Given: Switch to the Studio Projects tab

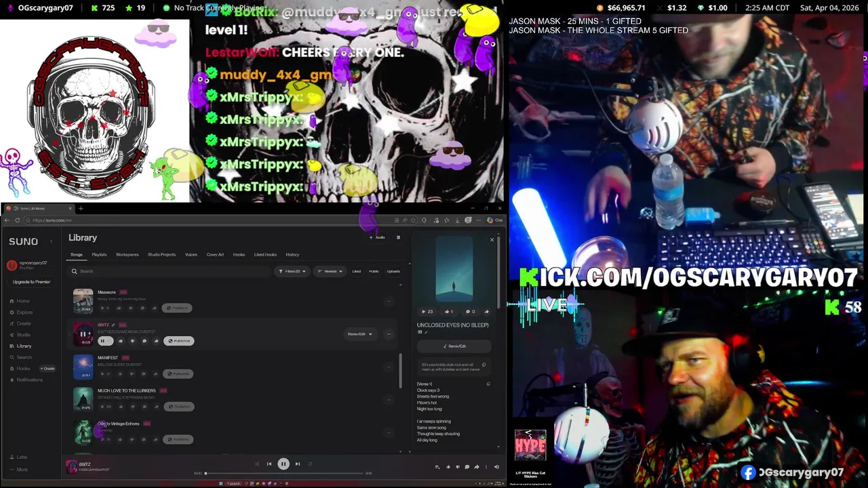Looking at the screenshot, I should click(x=161, y=255).
